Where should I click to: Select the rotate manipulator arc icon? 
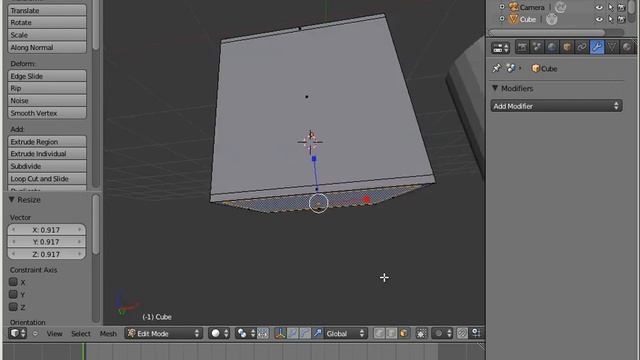pyautogui.click(x=305, y=333)
